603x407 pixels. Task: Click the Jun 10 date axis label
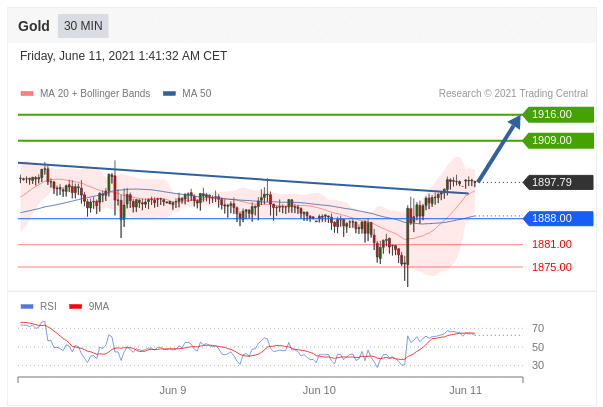tap(319, 390)
